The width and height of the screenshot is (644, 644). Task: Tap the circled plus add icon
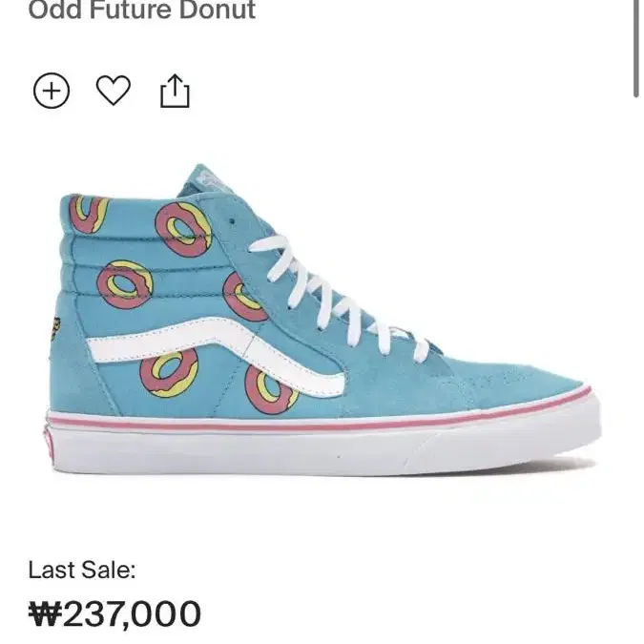[52, 91]
